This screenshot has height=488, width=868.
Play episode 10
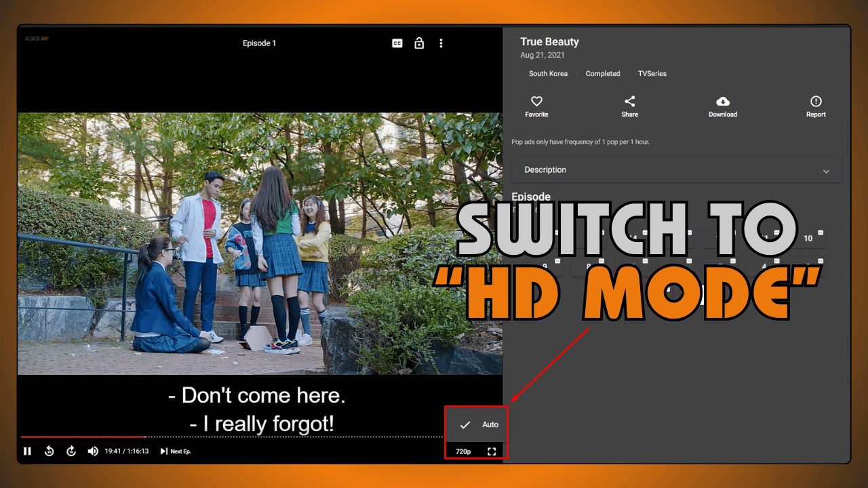[x=808, y=238]
